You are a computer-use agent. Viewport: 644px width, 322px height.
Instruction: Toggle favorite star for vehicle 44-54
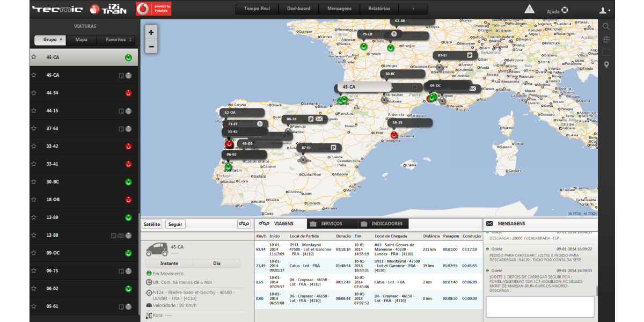[x=34, y=93]
